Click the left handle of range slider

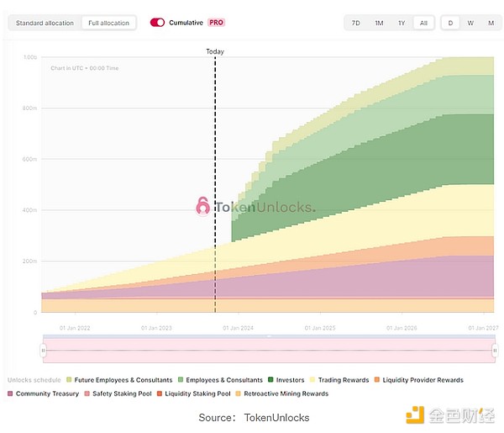coord(44,350)
